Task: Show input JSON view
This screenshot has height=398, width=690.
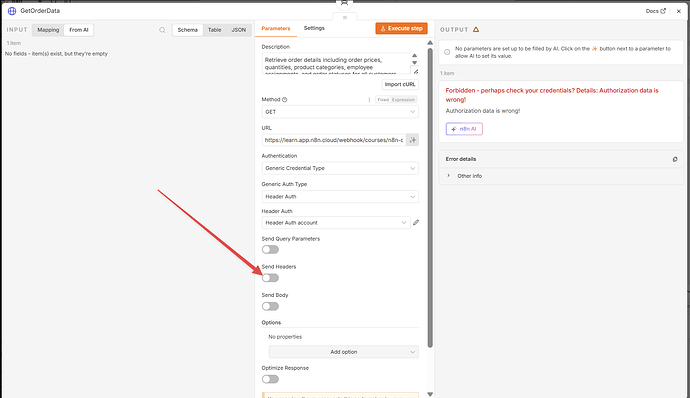Action: (239, 30)
